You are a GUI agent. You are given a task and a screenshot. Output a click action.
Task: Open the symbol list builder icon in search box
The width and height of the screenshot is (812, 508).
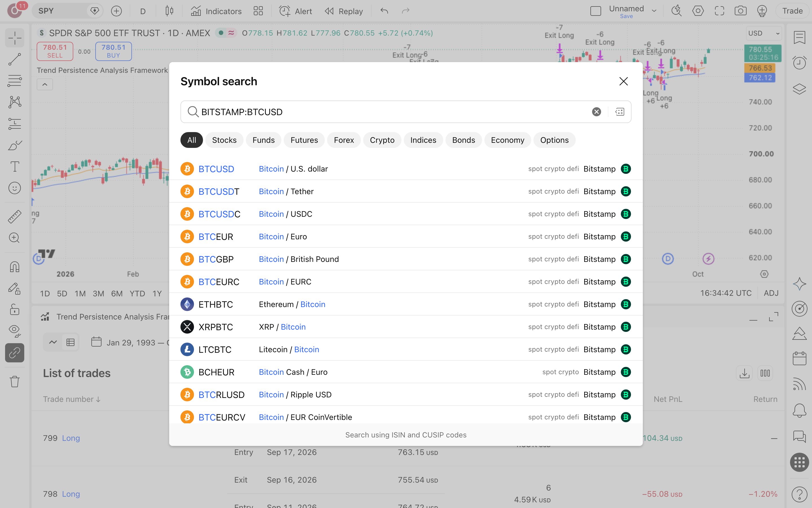[620, 112]
